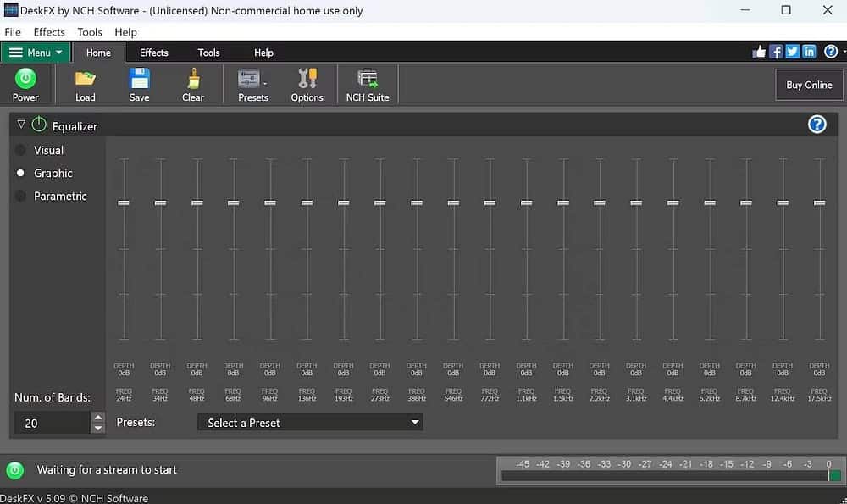The image size is (847, 504).
Task: Adjust the 24Hz frequency band slider
Action: 123,202
